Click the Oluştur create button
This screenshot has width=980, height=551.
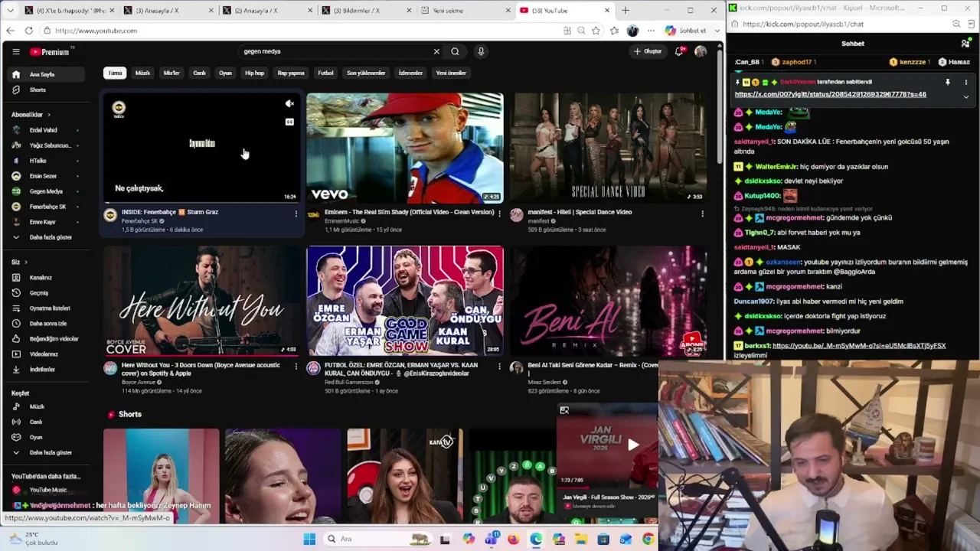pos(648,51)
